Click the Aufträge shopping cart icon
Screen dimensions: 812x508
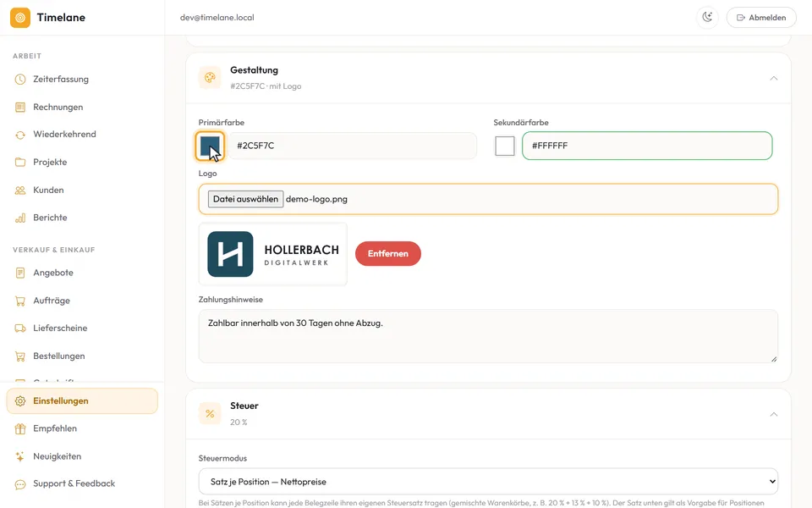click(x=20, y=301)
